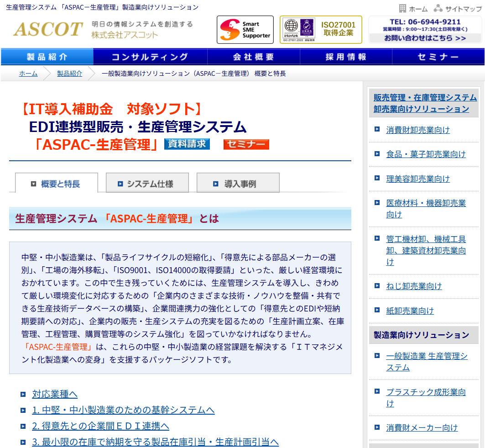
Task: Open the セミナー navigation menu
Action: [x=438, y=57]
